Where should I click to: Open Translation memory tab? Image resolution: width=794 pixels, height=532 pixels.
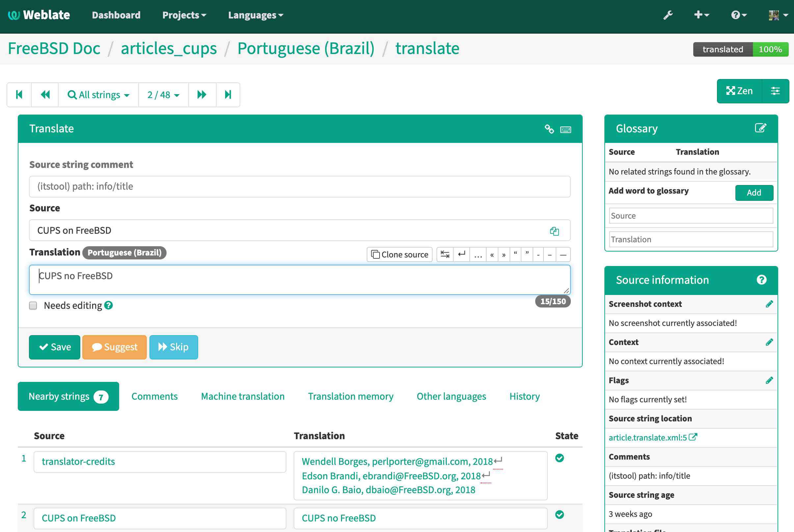pyautogui.click(x=351, y=396)
